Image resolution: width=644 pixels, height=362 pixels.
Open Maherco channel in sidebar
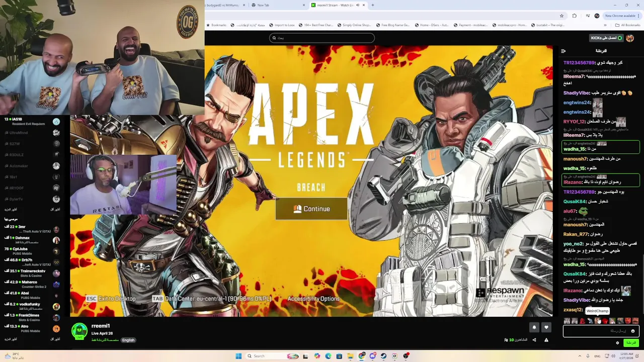tap(32, 285)
